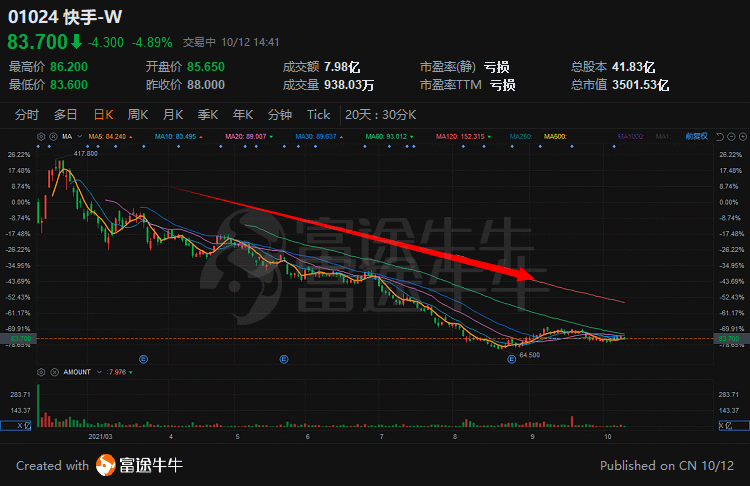Click the large 83.700 last price
This screenshot has height=486, width=750.
[37, 42]
